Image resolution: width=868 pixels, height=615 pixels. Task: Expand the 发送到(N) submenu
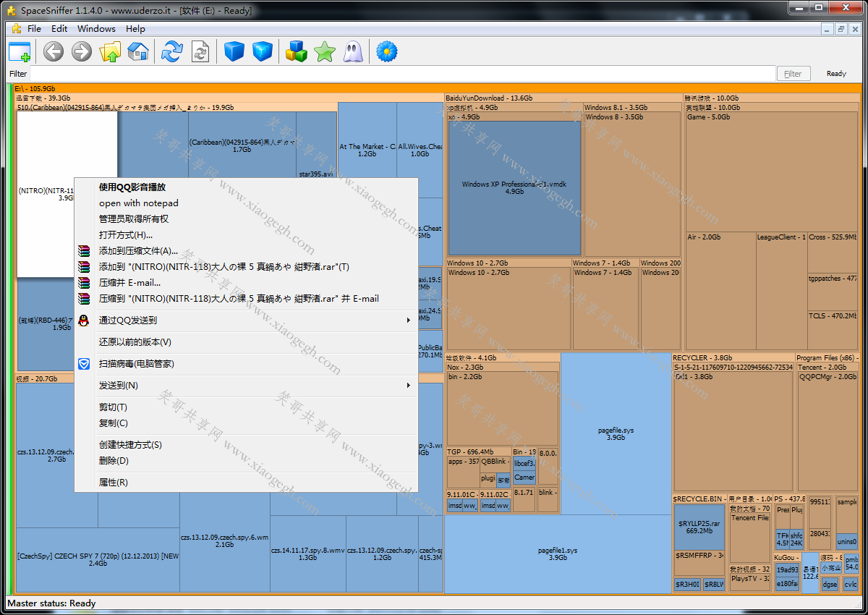pos(246,386)
